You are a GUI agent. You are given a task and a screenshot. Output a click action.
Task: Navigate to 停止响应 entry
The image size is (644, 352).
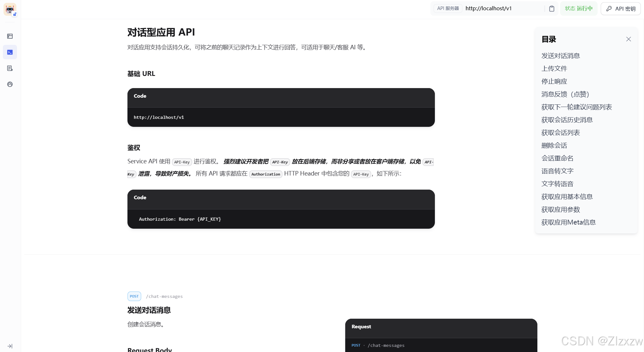[x=554, y=81]
